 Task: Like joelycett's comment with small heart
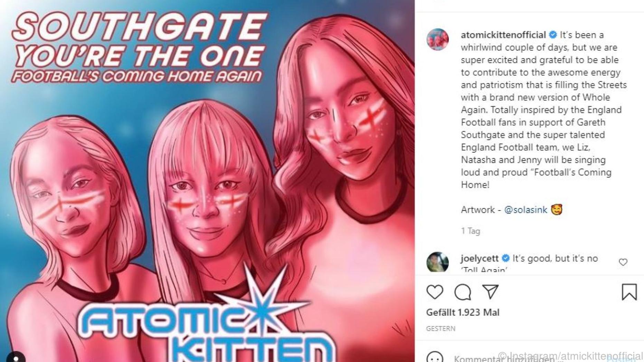point(623,262)
